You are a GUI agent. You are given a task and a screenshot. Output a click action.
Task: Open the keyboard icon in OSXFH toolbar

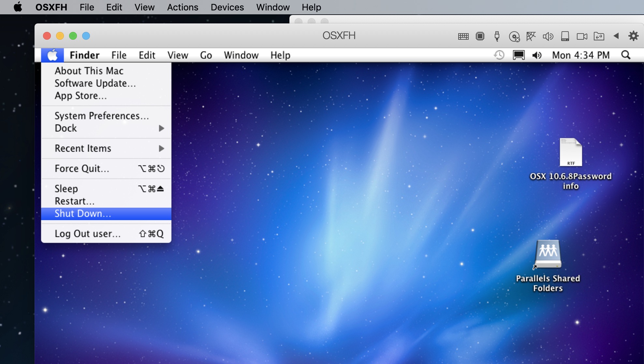click(x=463, y=36)
